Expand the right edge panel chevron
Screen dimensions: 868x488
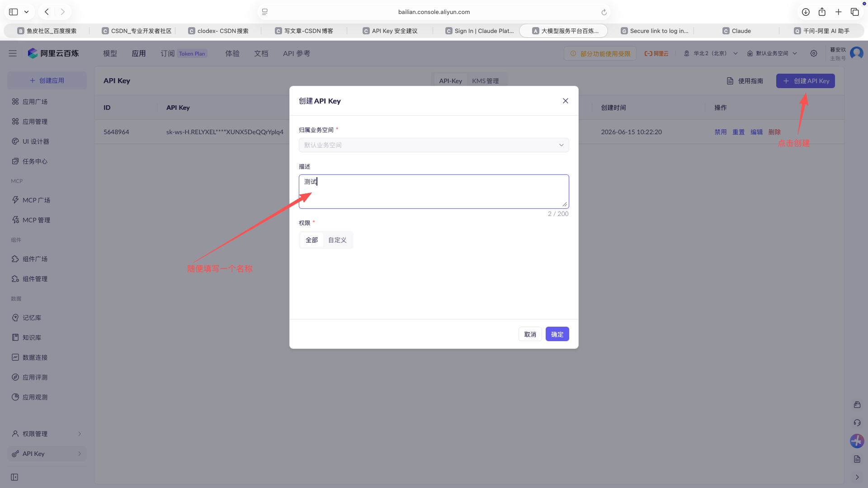pos(857,477)
